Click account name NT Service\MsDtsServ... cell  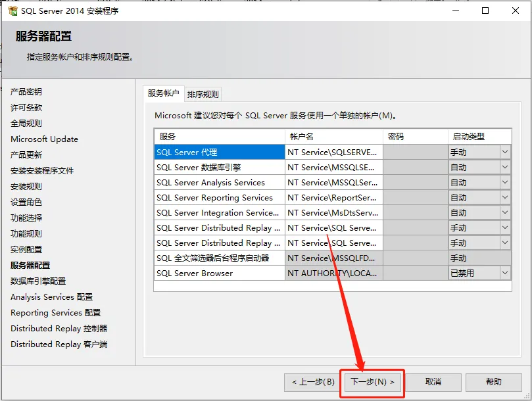(334, 213)
